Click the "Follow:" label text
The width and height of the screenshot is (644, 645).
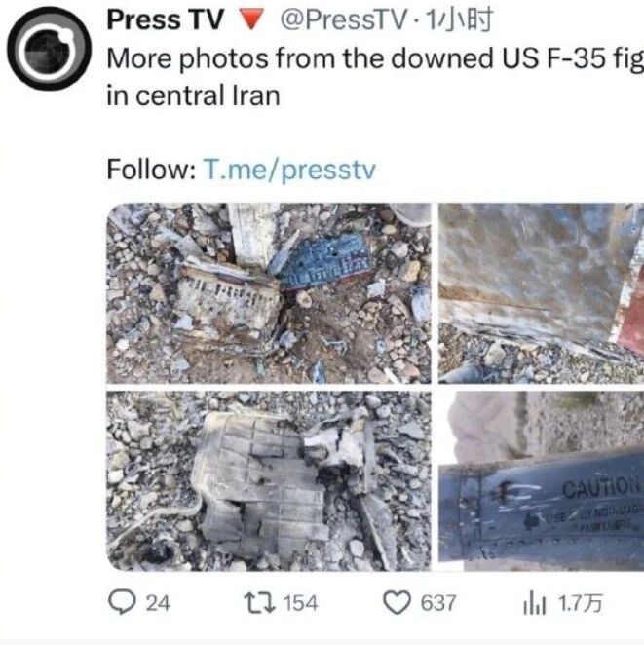pyautogui.click(x=151, y=170)
